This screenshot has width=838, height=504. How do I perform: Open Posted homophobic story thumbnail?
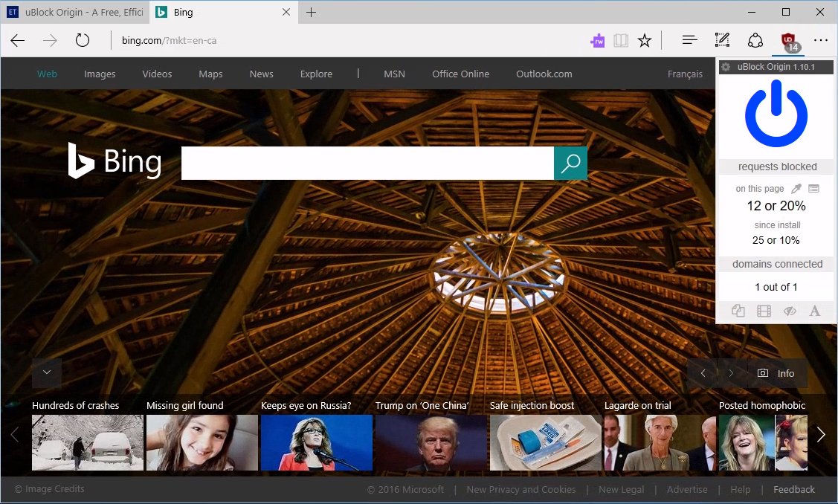pos(763,442)
